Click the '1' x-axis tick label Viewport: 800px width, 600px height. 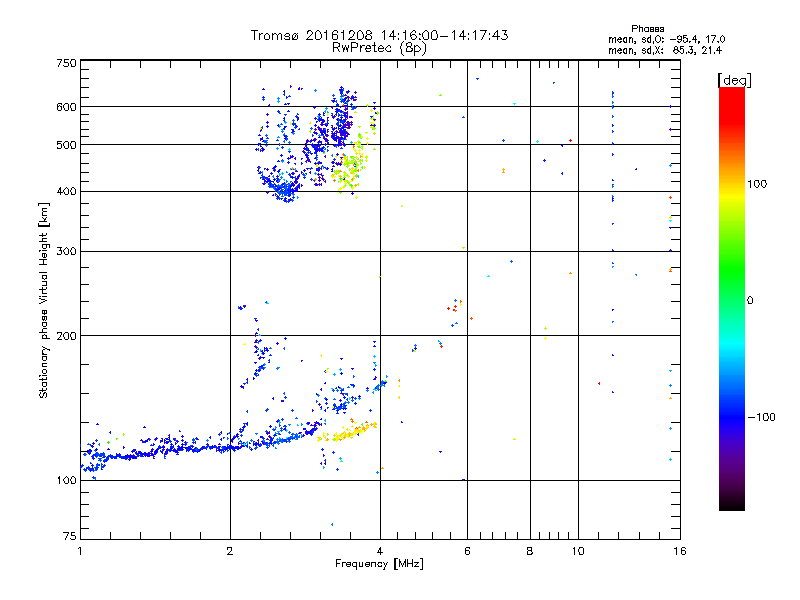pos(80,551)
